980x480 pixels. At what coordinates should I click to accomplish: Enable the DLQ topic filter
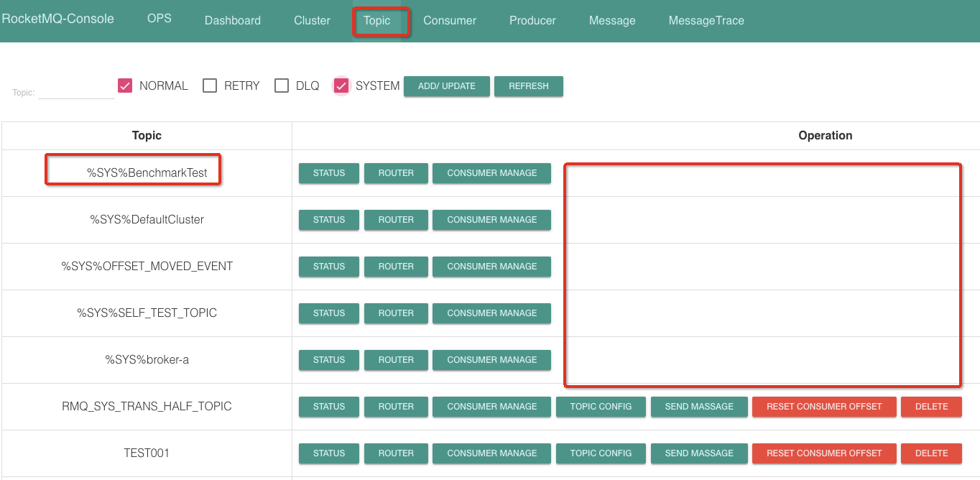(x=281, y=85)
